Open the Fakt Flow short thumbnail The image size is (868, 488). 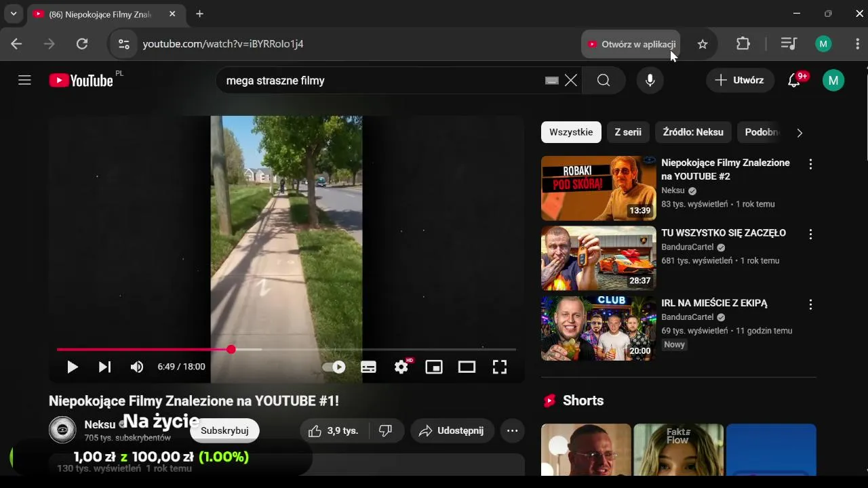click(678, 449)
